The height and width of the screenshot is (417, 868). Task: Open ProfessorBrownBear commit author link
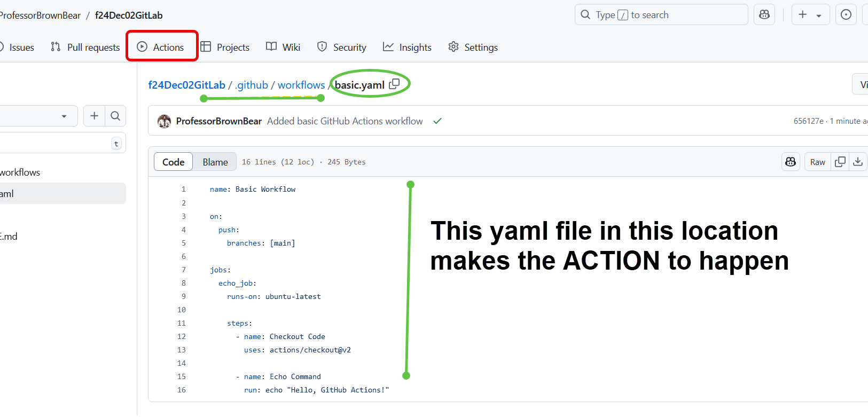(219, 121)
